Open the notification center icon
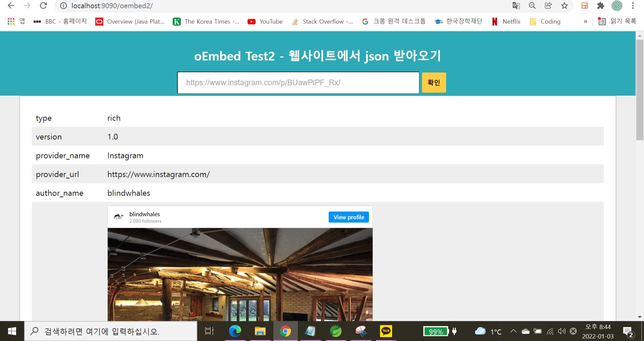 pyautogui.click(x=628, y=332)
